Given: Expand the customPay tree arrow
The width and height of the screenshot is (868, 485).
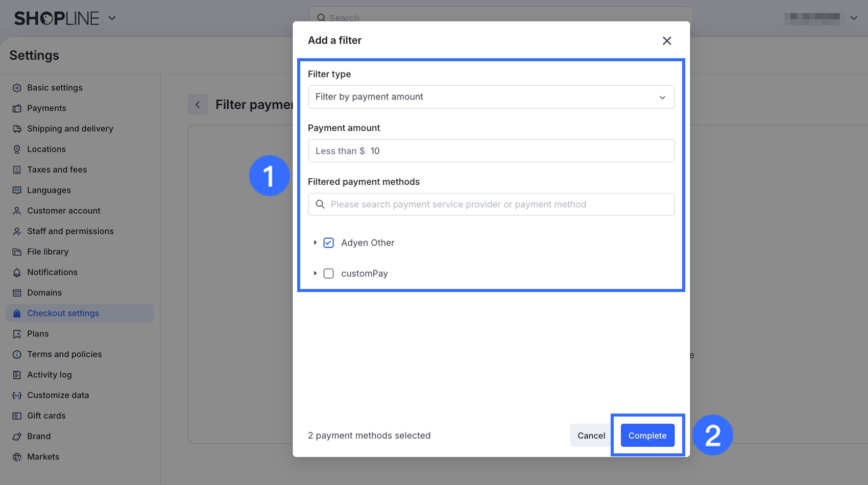Looking at the screenshot, I should coord(315,273).
